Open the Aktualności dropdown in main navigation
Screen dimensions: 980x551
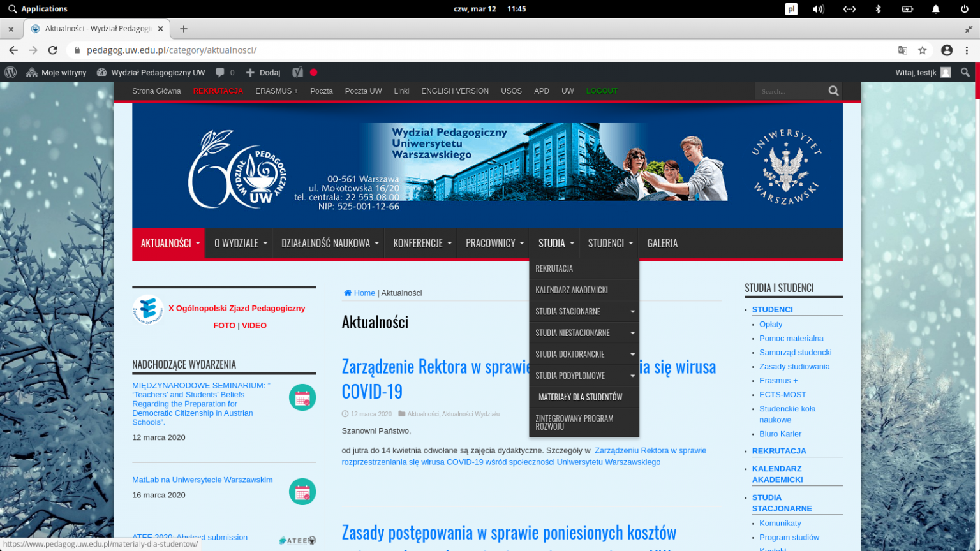(168, 243)
